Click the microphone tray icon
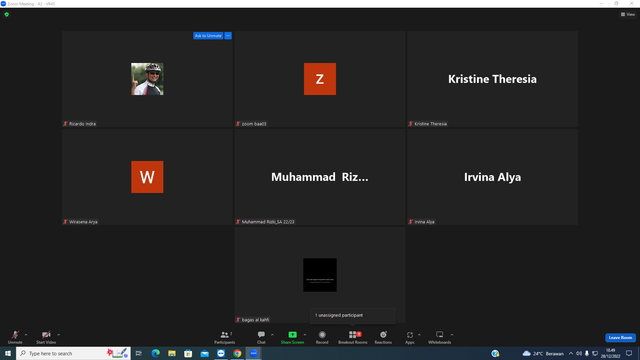 (x=587, y=353)
